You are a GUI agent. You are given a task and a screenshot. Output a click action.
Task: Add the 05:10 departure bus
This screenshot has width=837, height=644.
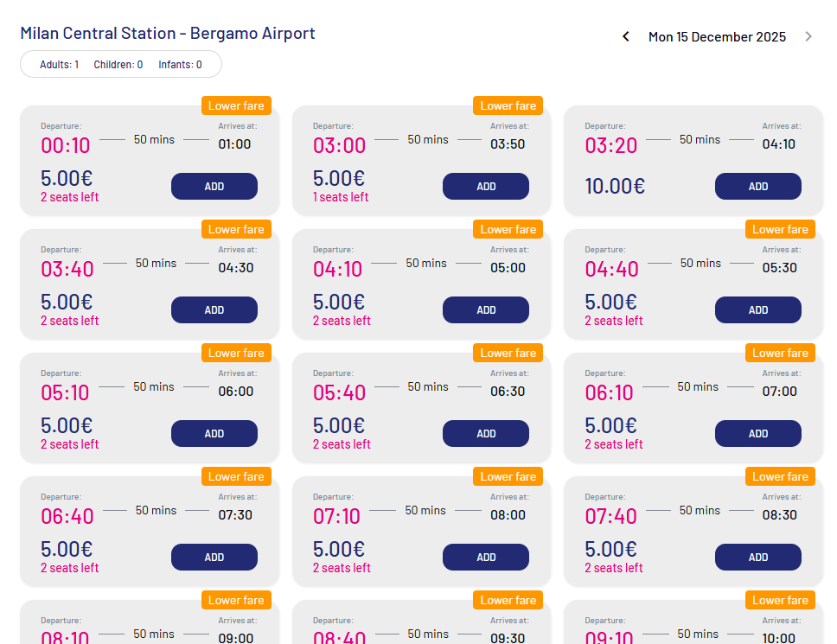[x=214, y=433]
